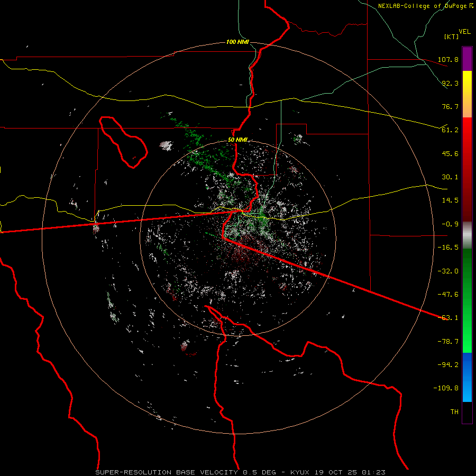Click the 50 NMI range ring label
This screenshot has height=476, width=476.
coord(237,140)
